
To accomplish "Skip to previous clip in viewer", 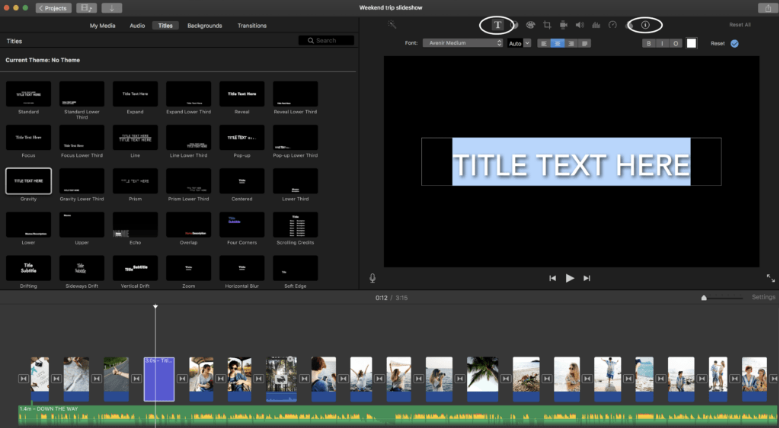I will tap(552, 278).
